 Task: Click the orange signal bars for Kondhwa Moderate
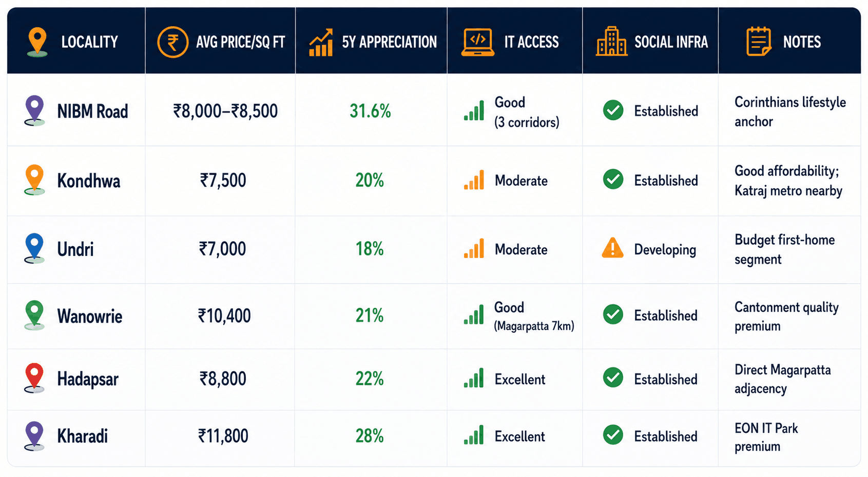pos(474,180)
